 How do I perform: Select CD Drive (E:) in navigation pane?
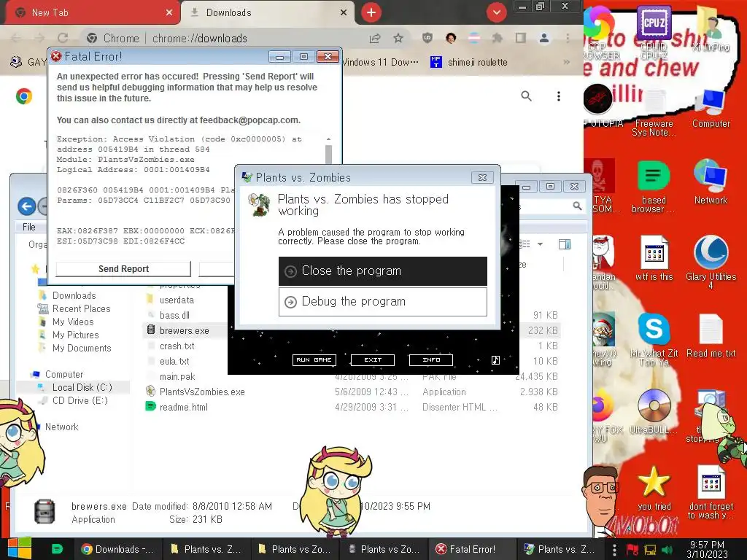(x=80, y=400)
